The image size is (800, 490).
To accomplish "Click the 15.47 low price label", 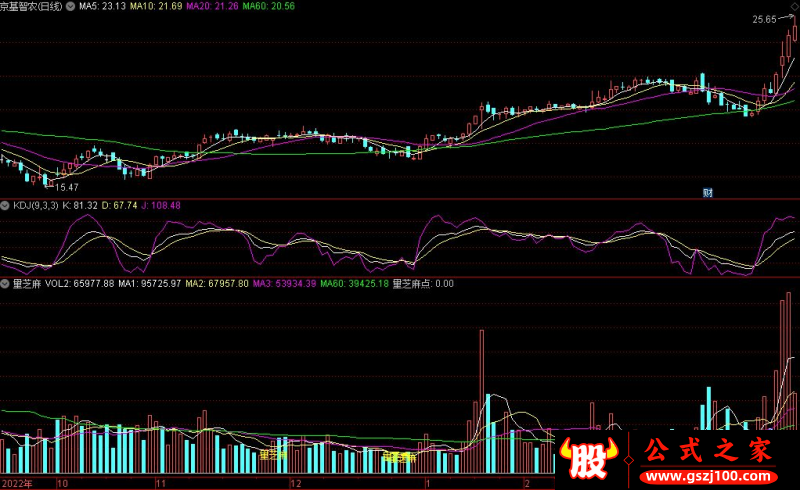I will tap(67, 187).
